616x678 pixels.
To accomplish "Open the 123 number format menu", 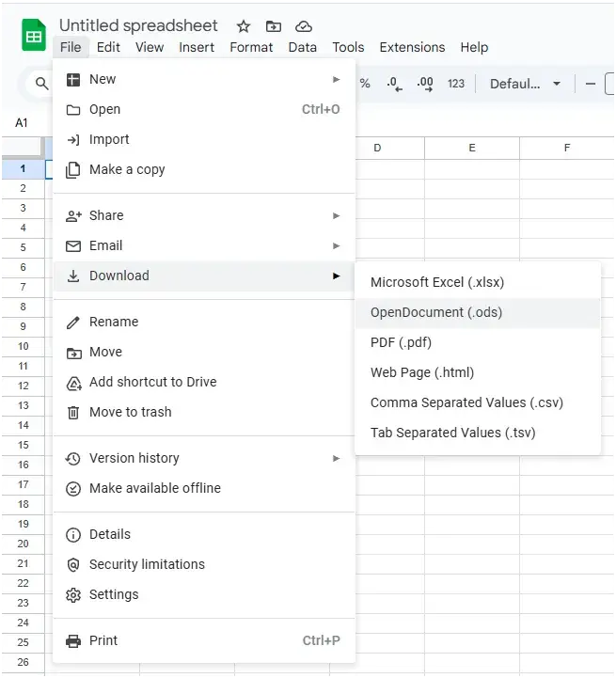I will tap(456, 84).
